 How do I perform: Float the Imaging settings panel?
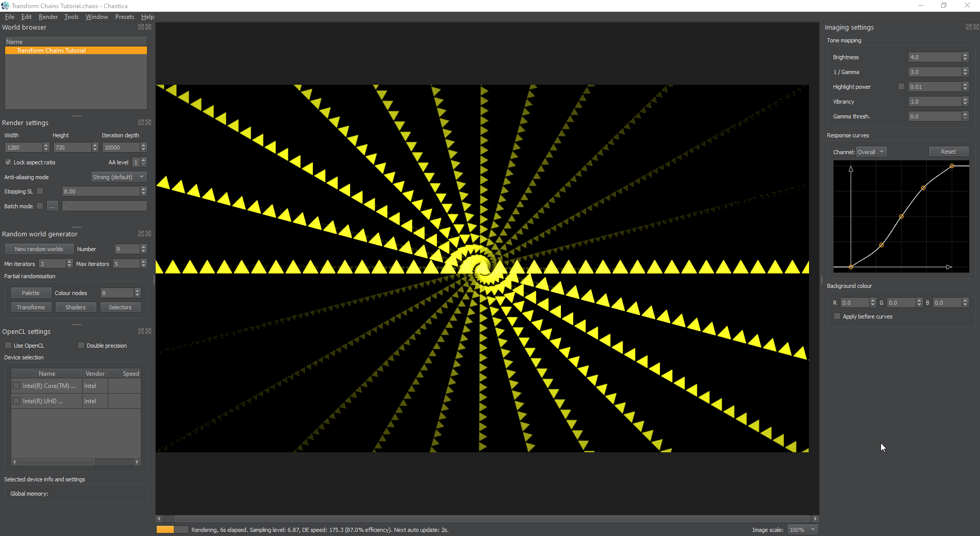(x=969, y=27)
